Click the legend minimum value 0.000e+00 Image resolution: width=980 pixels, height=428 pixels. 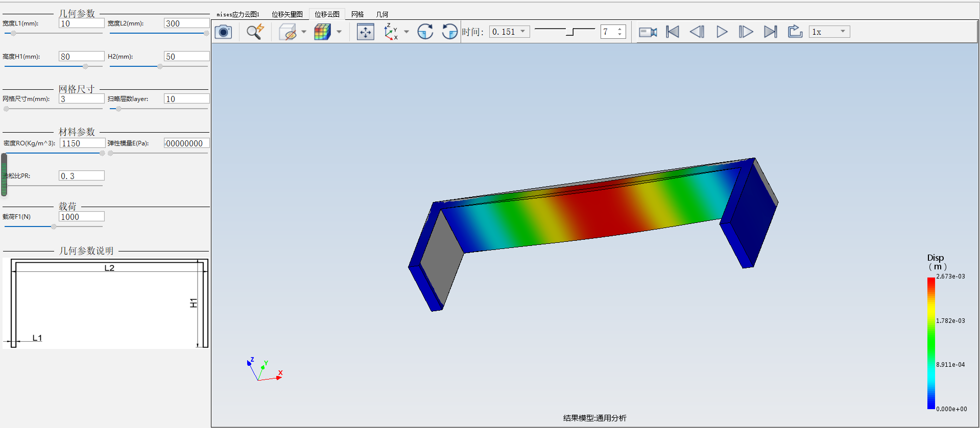tap(951, 409)
